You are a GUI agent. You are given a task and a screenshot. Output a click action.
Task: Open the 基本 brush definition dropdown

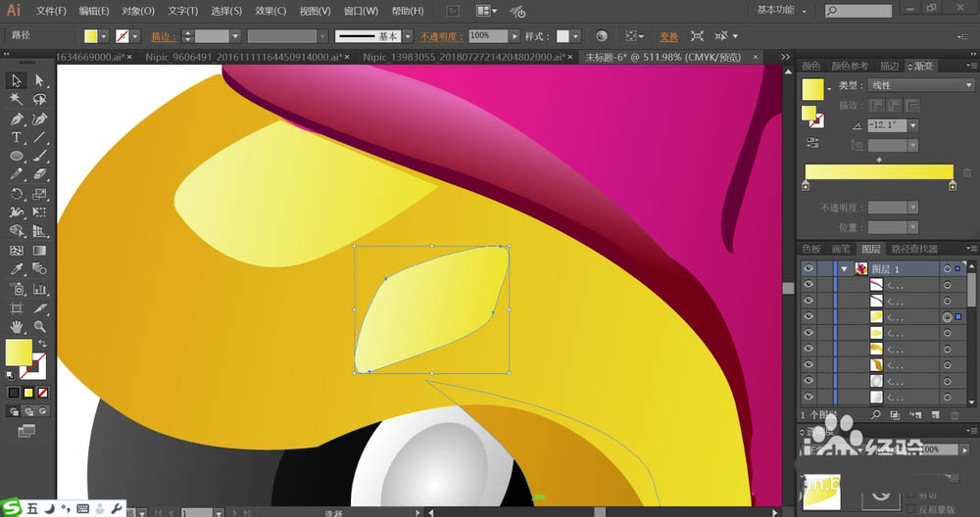(x=408, y=36)
